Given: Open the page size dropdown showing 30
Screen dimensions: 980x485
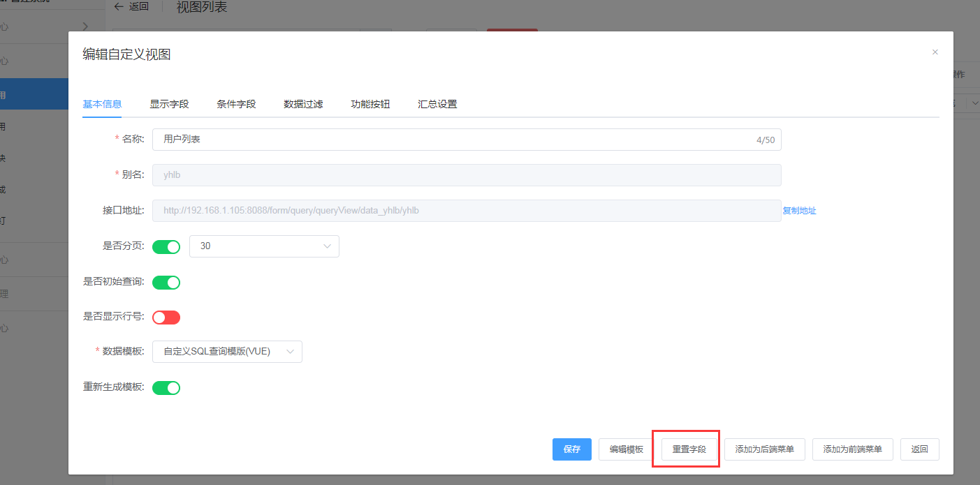Looking at the screenshot, I should (x=264, y=246).
